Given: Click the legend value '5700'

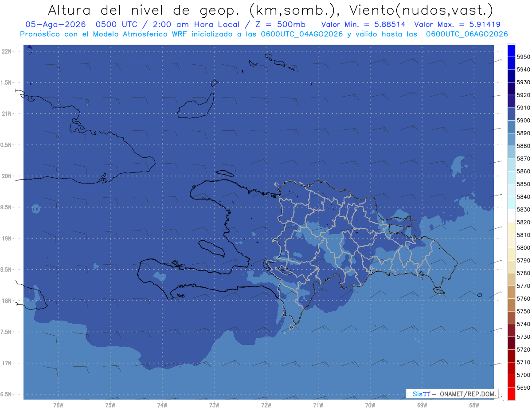Looking at the screenshot, I should tap(524, 375).
